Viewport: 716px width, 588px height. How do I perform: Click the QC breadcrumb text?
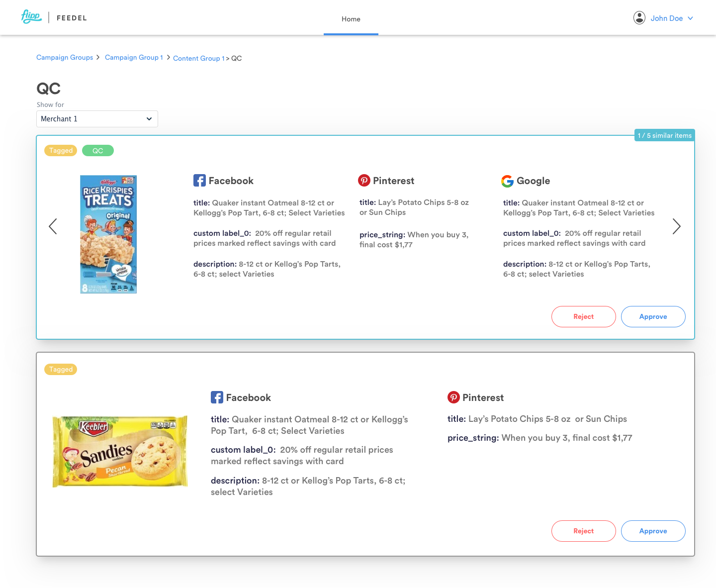[237, 58]
